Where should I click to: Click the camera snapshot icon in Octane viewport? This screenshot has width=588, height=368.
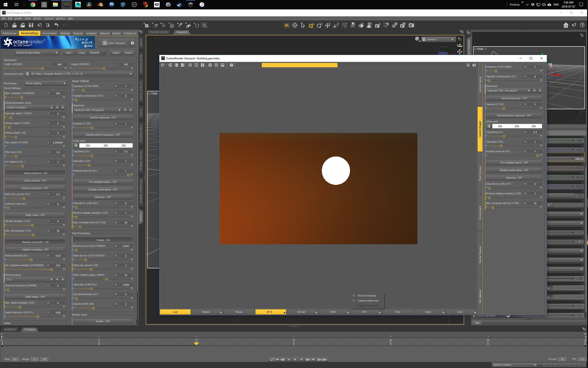tap(474, 65)
